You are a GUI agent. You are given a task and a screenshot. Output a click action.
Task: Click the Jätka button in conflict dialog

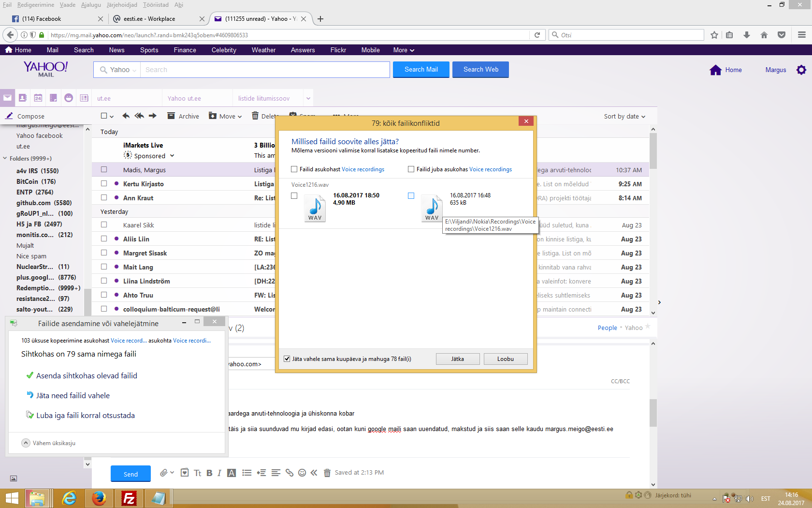click(x=458, y=359)
